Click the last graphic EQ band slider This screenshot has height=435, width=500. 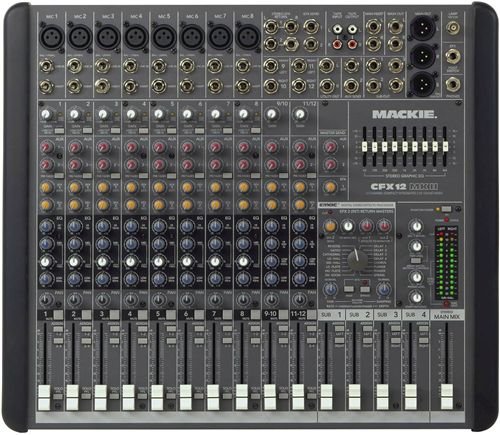pyautogui.click(x=445, y=146)
